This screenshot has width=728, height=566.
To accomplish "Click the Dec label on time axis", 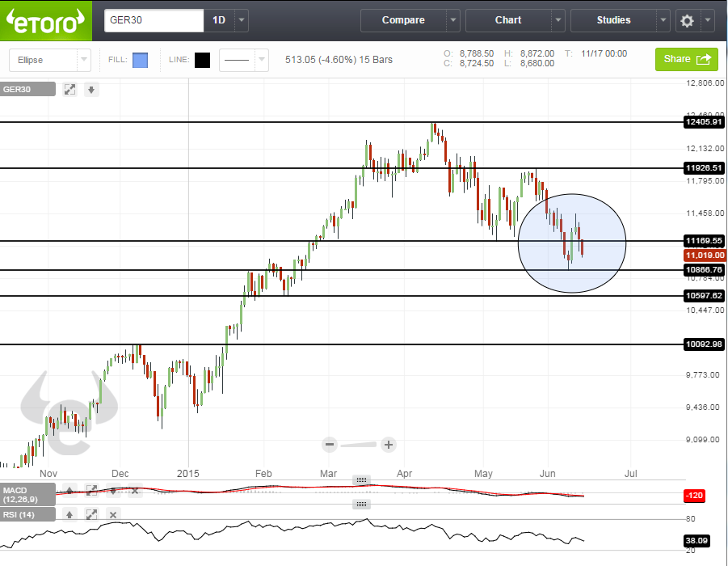I will point(120,474).
